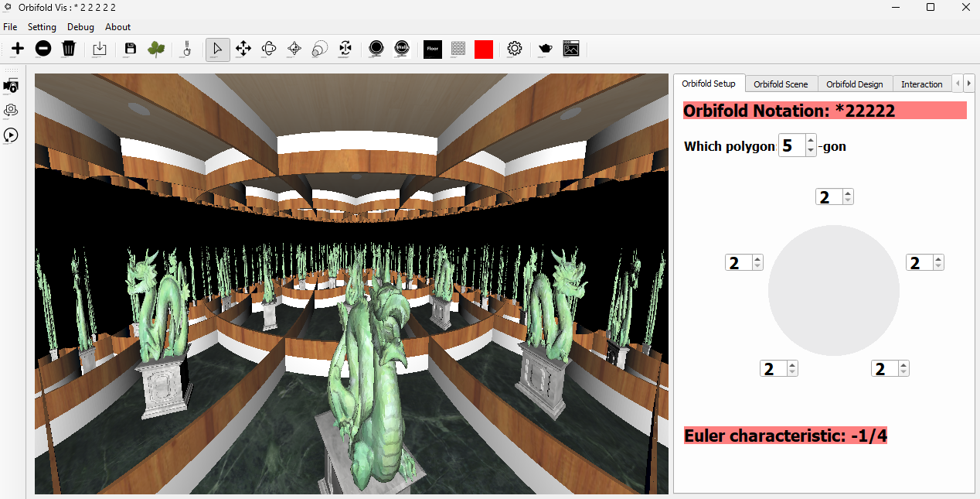Viewport: 980px width, 499px height.
Task: Select the arrow pointer selection tool
Action: 217,49
